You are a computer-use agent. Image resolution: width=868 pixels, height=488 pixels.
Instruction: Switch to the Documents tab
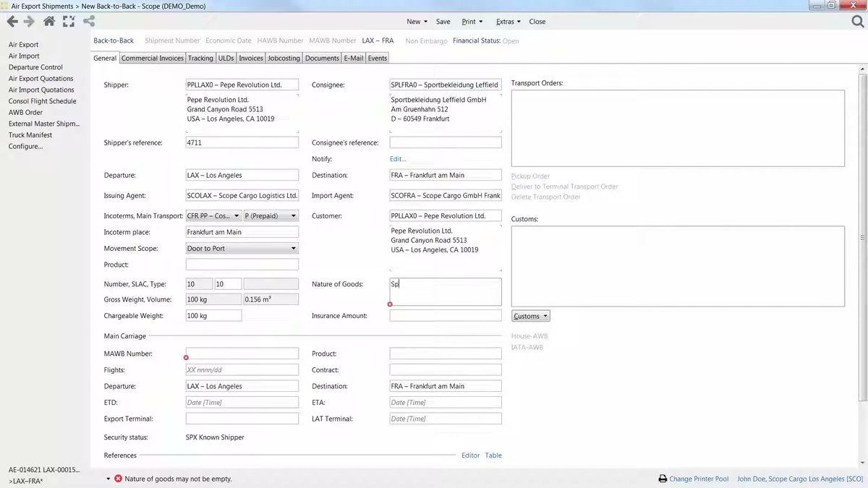[322, 58]
